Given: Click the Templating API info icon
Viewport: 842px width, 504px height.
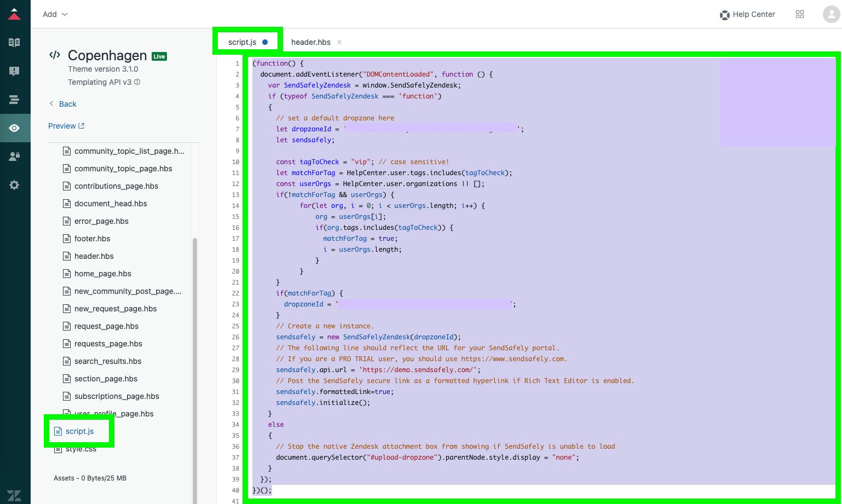Looking at the screenshot, I should (x=137, y=82).
